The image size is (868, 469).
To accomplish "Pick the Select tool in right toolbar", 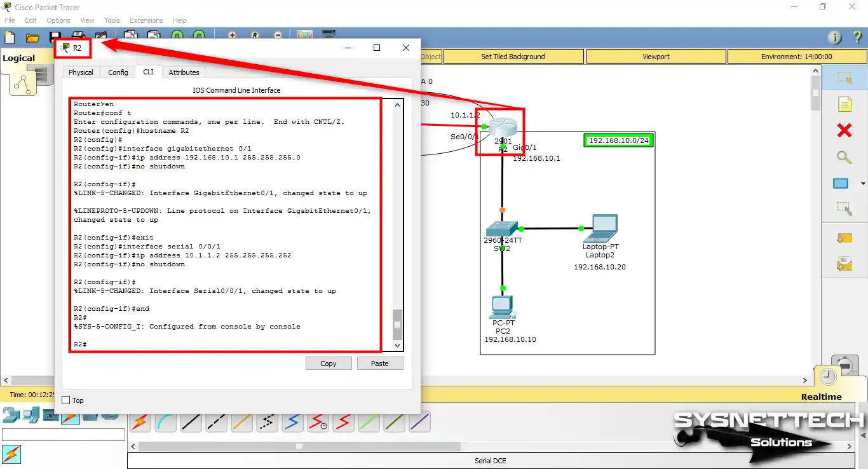I will pos(844,78).
